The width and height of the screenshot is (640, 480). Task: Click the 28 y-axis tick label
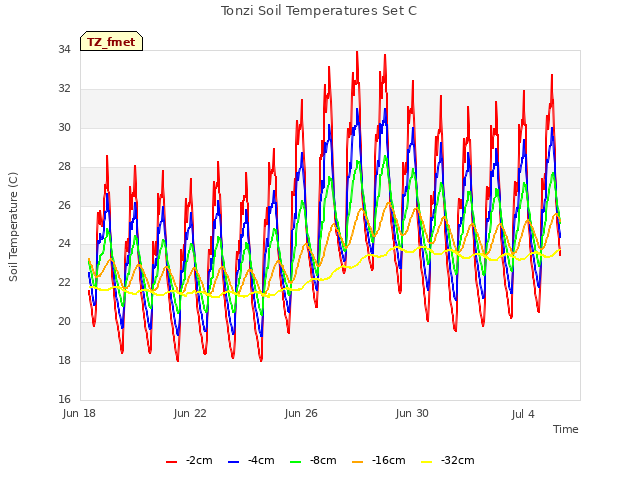click(64, 166)
